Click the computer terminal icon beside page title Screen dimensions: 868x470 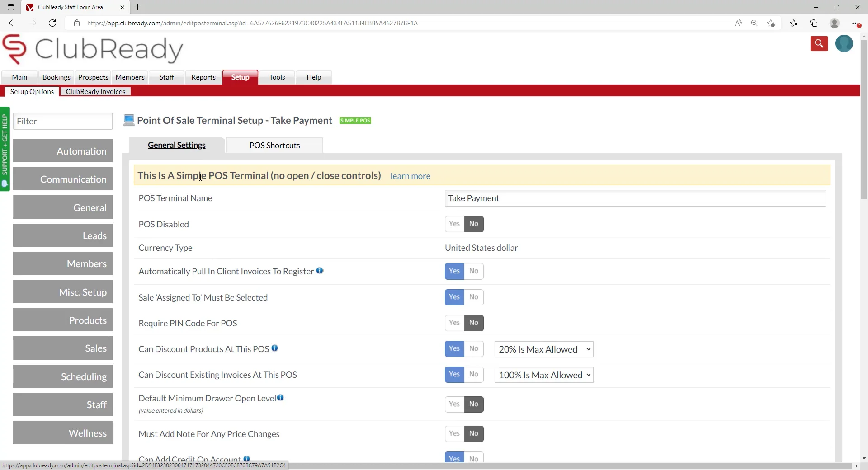click(129, 120)
